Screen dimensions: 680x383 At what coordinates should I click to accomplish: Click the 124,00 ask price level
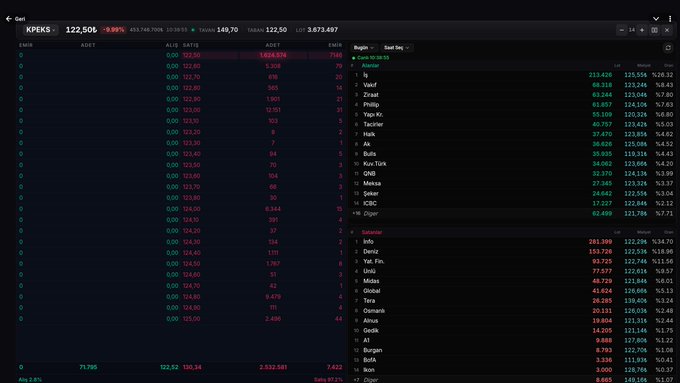pos(191,209)
